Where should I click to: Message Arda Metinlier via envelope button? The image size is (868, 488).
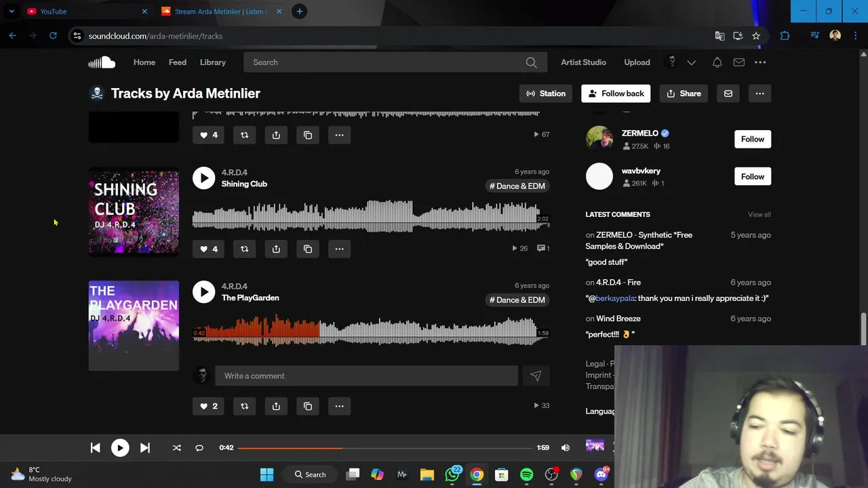point(728,94)
